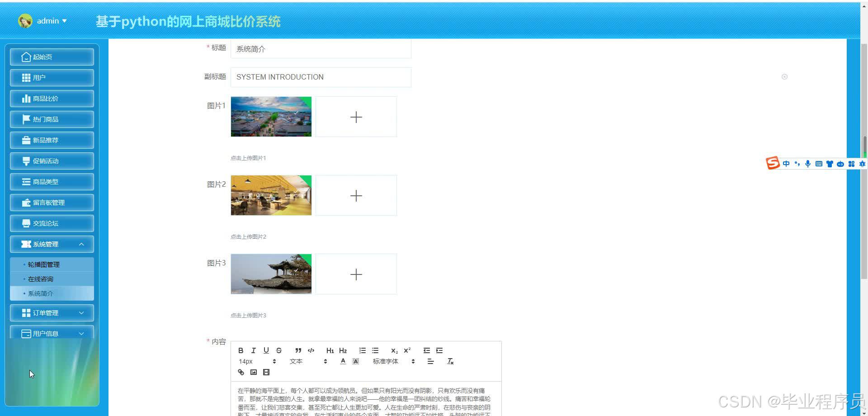
Task: Toggle underline formatting in the editor
Action: [266, 350]
